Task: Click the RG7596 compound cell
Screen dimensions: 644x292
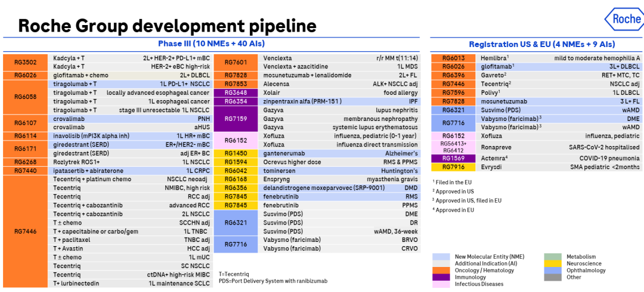Action: (x=453, y=93)
